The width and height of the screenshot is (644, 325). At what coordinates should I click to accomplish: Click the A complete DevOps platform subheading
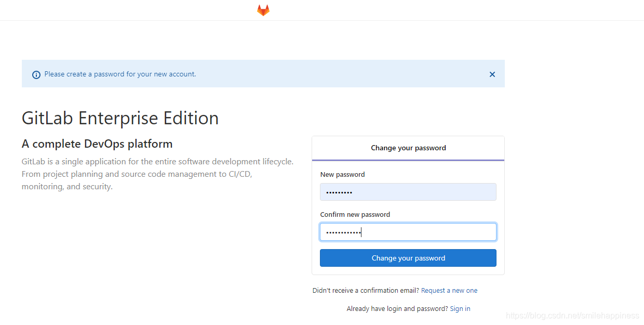click(x=97, y=144)
